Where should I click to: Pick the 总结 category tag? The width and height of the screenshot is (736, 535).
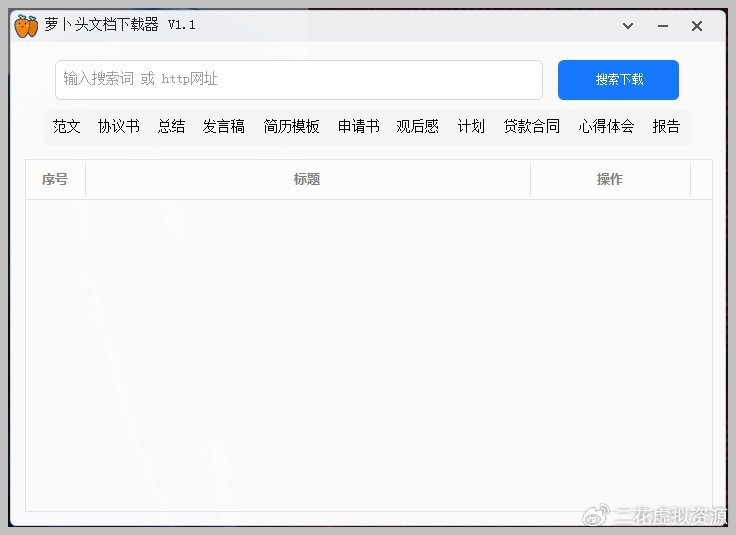171,126
